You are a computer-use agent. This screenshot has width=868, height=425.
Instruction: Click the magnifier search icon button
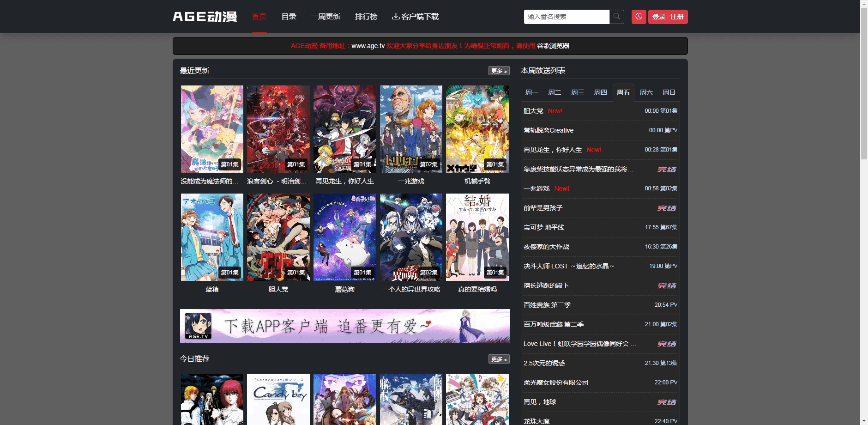(617, 17)
